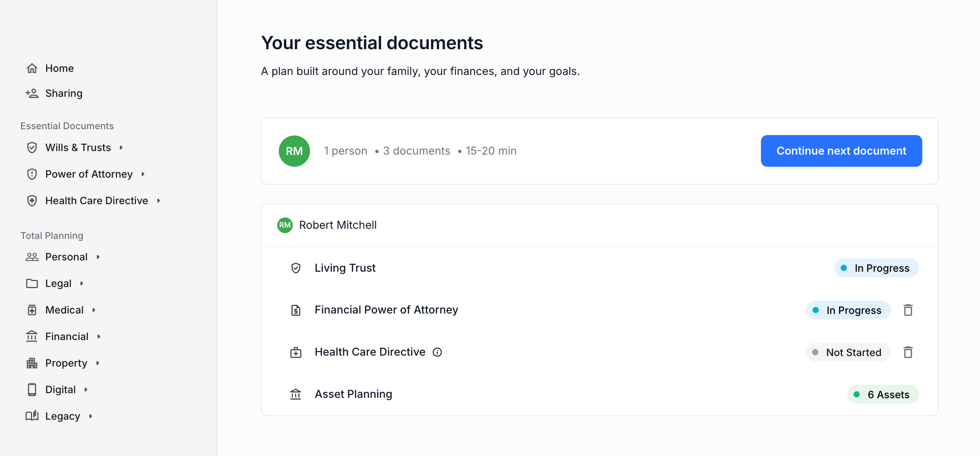Open the Property sidebar item
Screen dimensions: 980x456
click(66, 363)
